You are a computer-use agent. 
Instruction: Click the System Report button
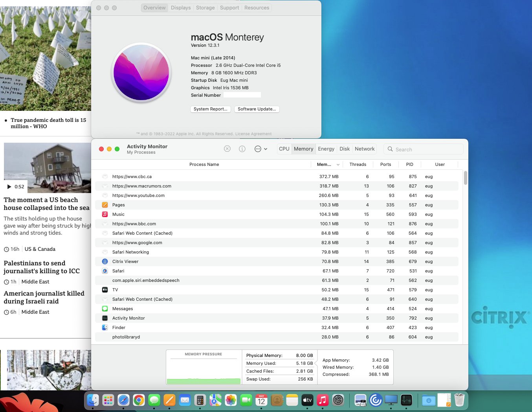click(x=210, y=109)
